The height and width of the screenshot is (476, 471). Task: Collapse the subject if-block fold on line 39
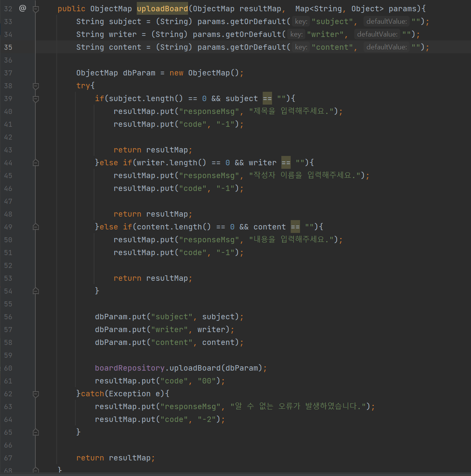pos(36,98)
